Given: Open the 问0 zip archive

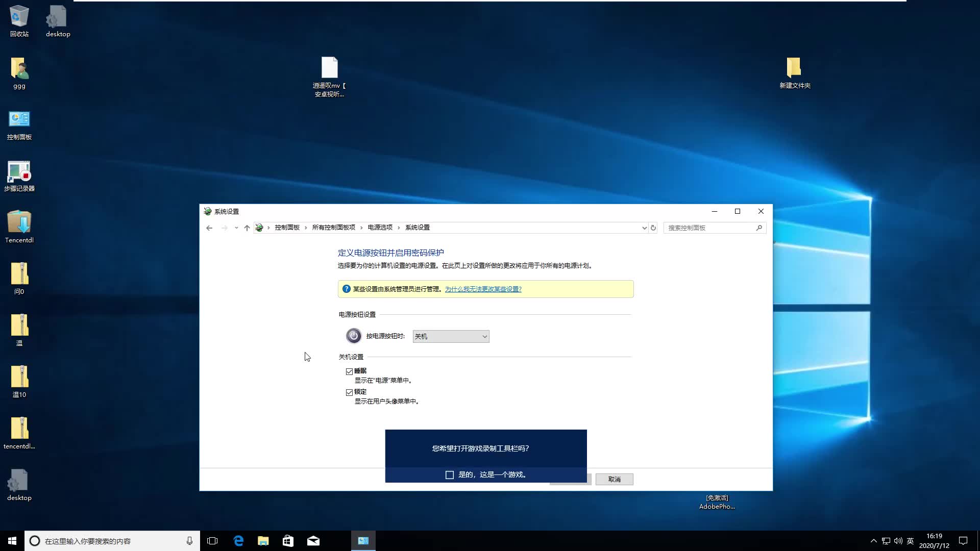Looking at the screenshot, I should (19, 279).
